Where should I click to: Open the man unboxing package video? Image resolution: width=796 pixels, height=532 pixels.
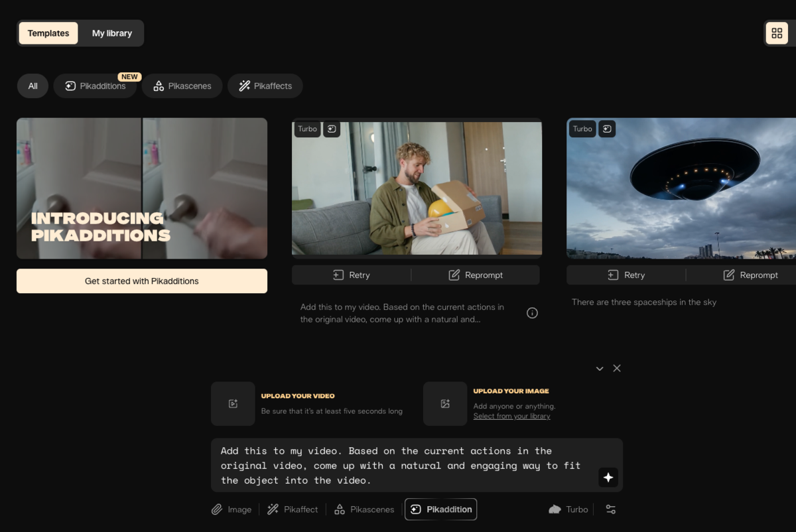417,188
